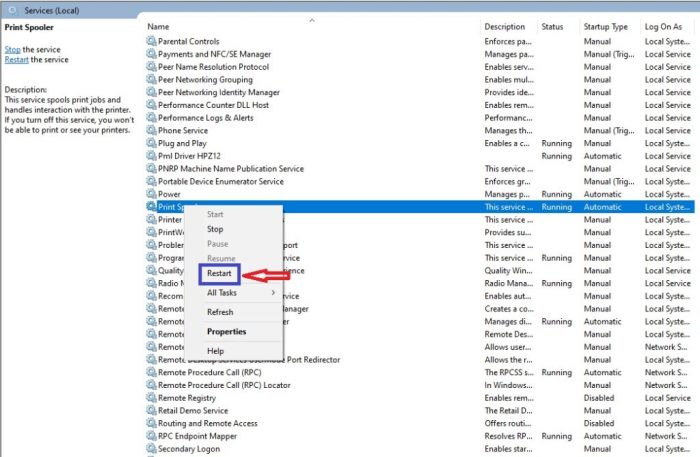Screen dimensions: 700x457
Task: Choose Stop in the context menu
Action: click(x=215, y=229)
